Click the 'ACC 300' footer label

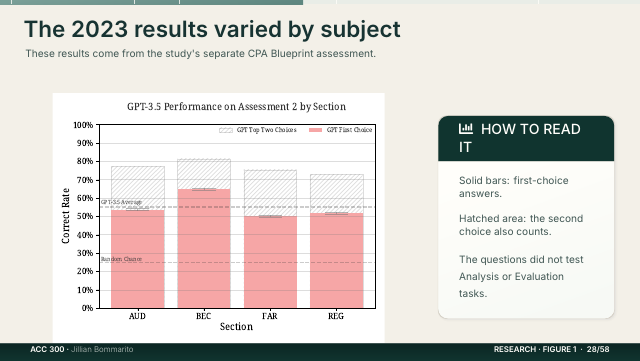click(47, 349)
